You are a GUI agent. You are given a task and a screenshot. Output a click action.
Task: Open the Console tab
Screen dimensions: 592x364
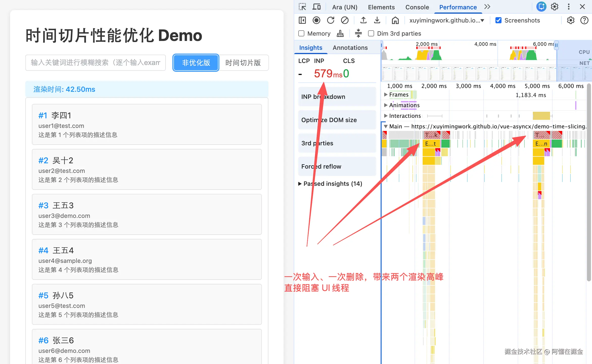point(417,7)
